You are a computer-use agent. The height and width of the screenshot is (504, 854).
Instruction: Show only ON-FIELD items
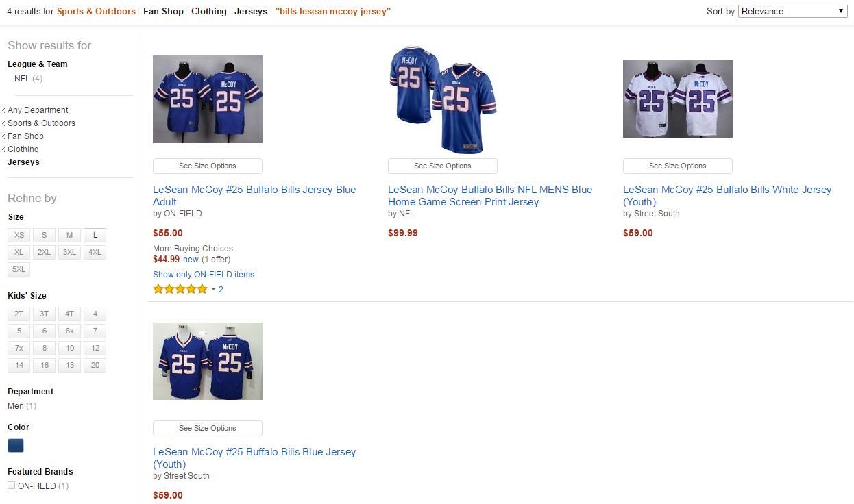204,274
